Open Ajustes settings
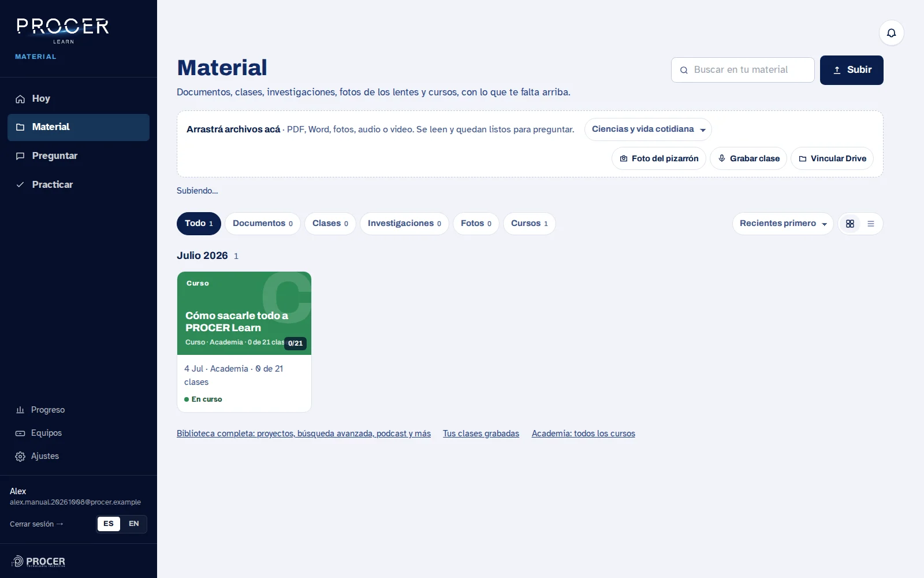Viewport: 924px width, 578px height. (x=79, y=456)
